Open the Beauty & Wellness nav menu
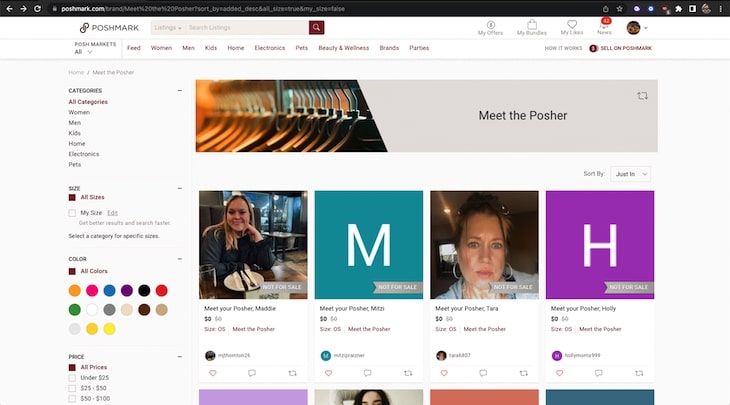The width and height of the screenshot is (730, 405). click(x=344, y=48)
